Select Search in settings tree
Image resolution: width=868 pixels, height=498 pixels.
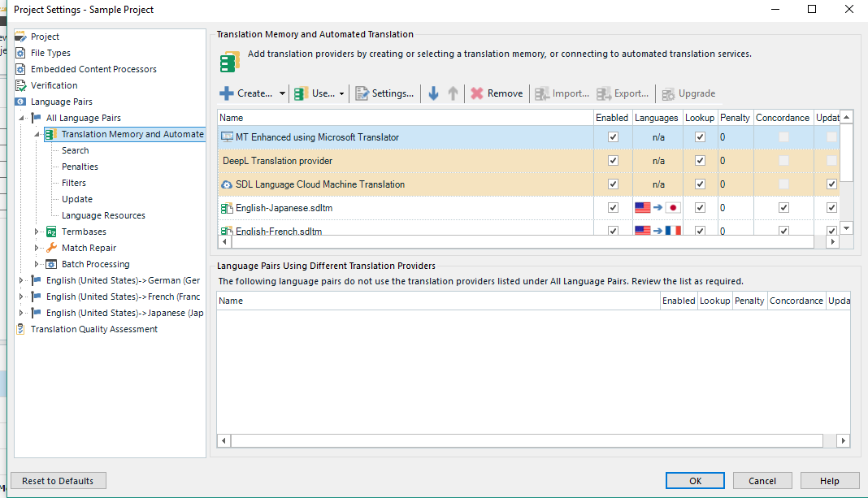[76, 150]
